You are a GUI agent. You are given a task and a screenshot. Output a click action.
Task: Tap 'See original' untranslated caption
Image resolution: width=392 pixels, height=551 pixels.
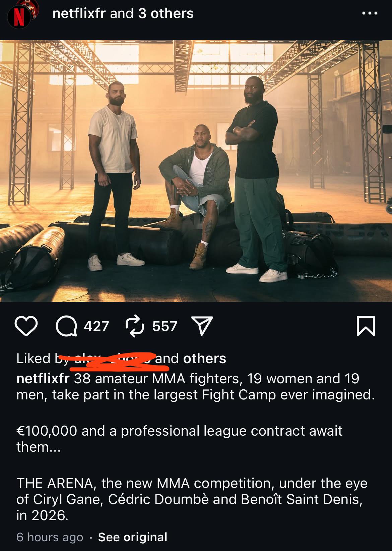[x=133, y=537]
